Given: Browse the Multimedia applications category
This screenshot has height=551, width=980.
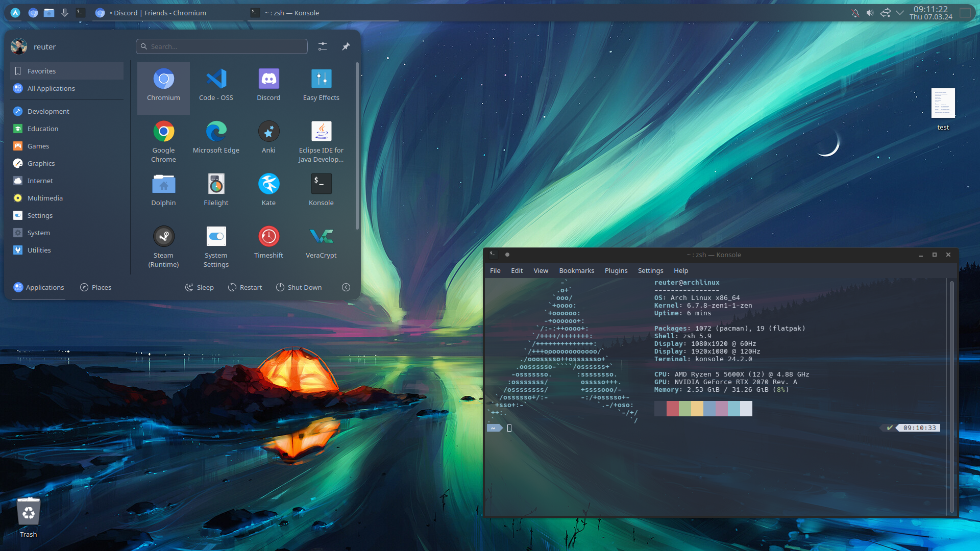Looking at the screenshot, I should tap(44, 198).
